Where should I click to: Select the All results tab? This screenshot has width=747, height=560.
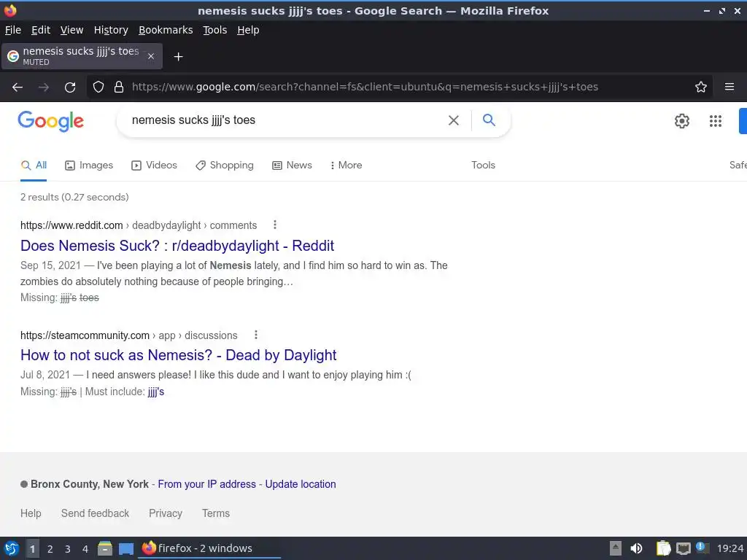coord(34,166)
